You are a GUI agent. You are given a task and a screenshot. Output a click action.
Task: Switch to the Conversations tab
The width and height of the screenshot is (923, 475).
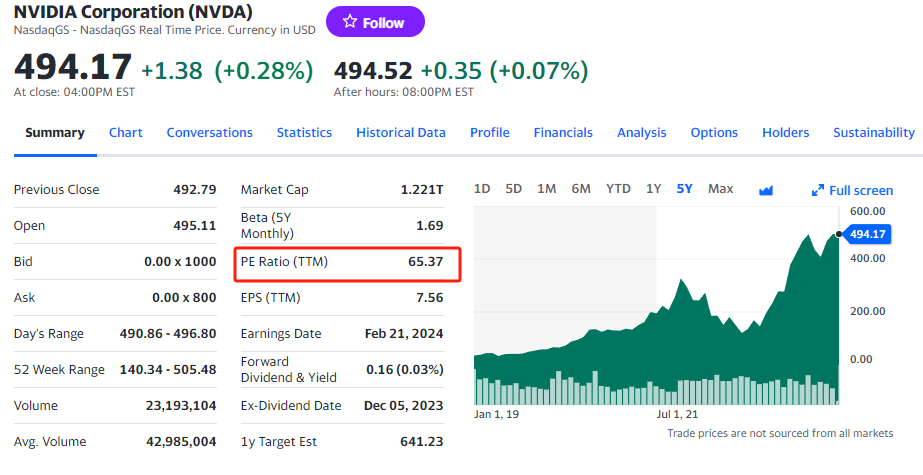click(x=210, y=132)
